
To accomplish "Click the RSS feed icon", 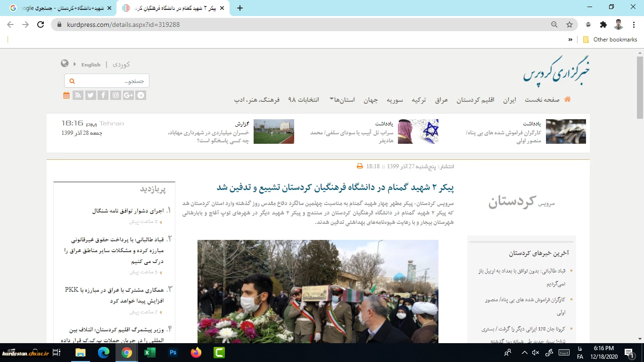I will (78, 95).
